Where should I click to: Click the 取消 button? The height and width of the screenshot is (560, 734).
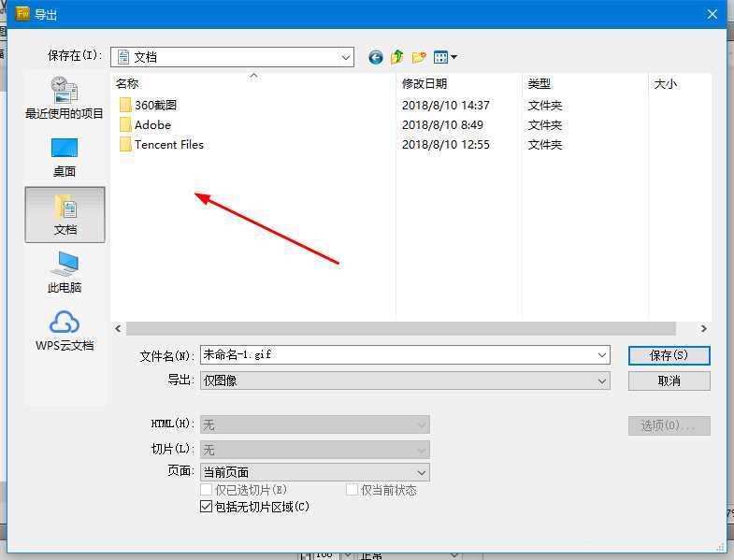click(669, 381)
